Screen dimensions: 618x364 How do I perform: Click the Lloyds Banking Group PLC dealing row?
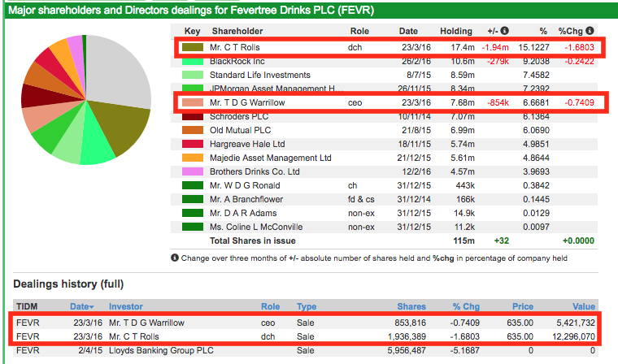(306, 350)
